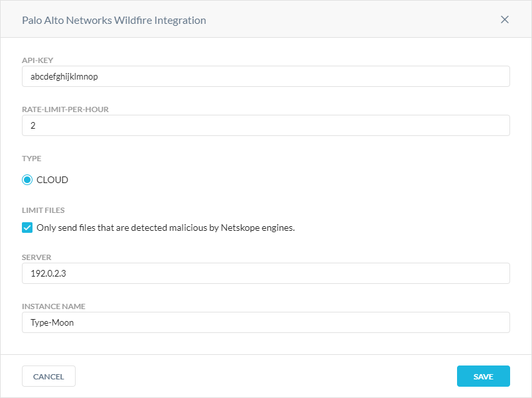The image size is (532, 398).
Task: Click the SERVER label
Action: (36, 257)
